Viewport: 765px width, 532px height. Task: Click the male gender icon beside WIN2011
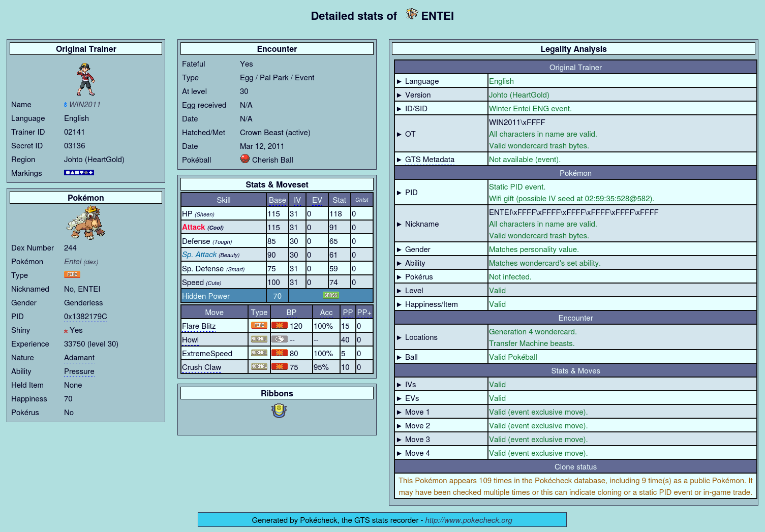[x=66, y=105]
